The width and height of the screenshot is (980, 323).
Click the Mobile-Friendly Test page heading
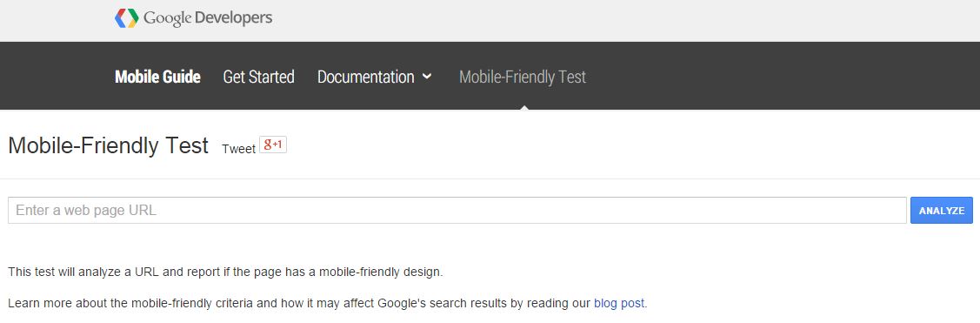pos(108,146)
